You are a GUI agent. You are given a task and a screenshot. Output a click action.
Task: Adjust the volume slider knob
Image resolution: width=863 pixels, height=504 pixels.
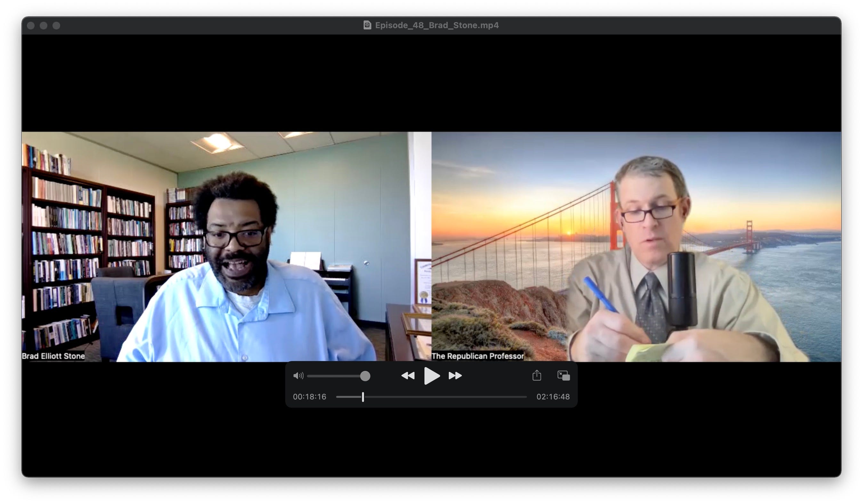365,376
